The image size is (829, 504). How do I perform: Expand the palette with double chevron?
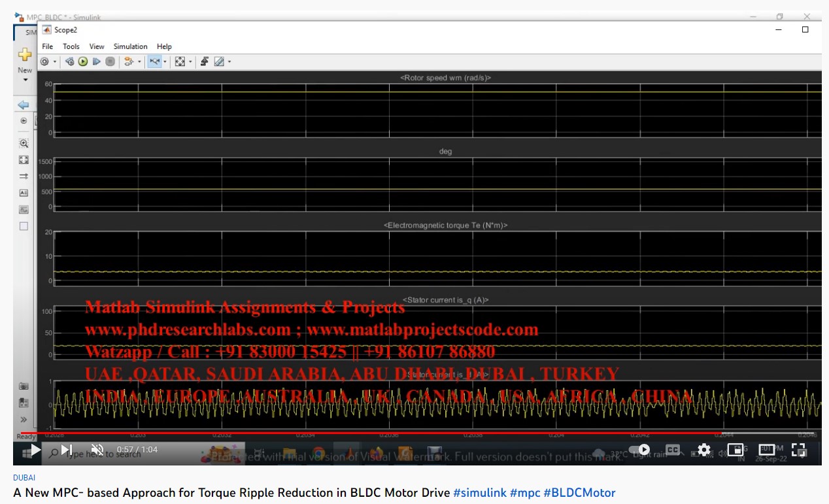tap(24, 420)
